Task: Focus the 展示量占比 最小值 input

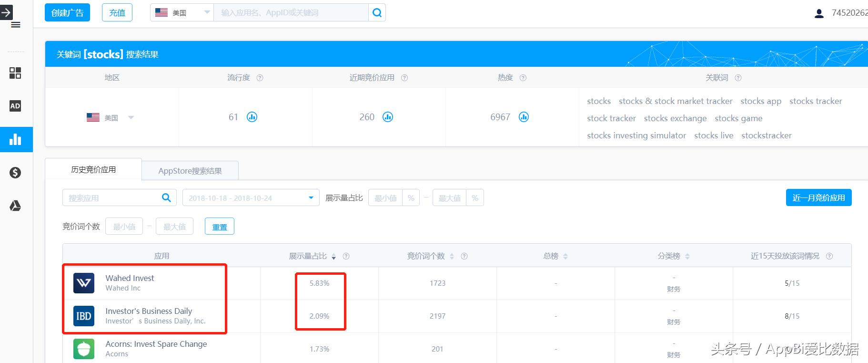Action: tap(385, 198)
